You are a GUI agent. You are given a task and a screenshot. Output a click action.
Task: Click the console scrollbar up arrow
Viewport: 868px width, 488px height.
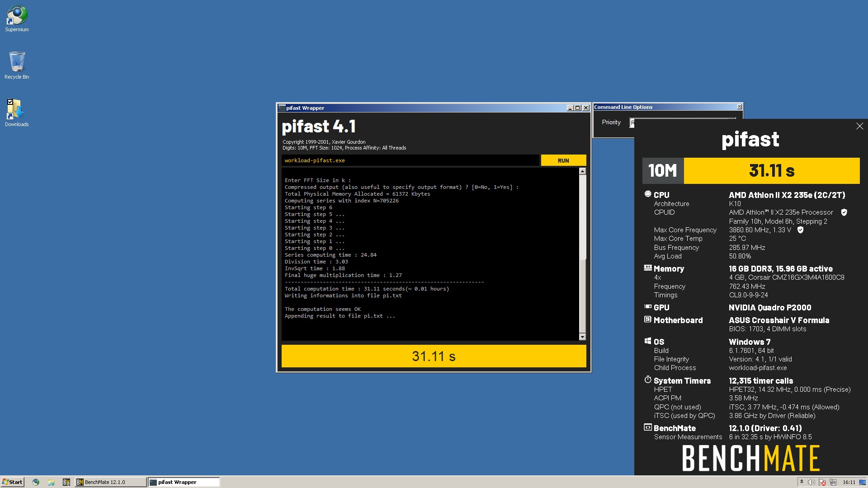tap(582, 171)
